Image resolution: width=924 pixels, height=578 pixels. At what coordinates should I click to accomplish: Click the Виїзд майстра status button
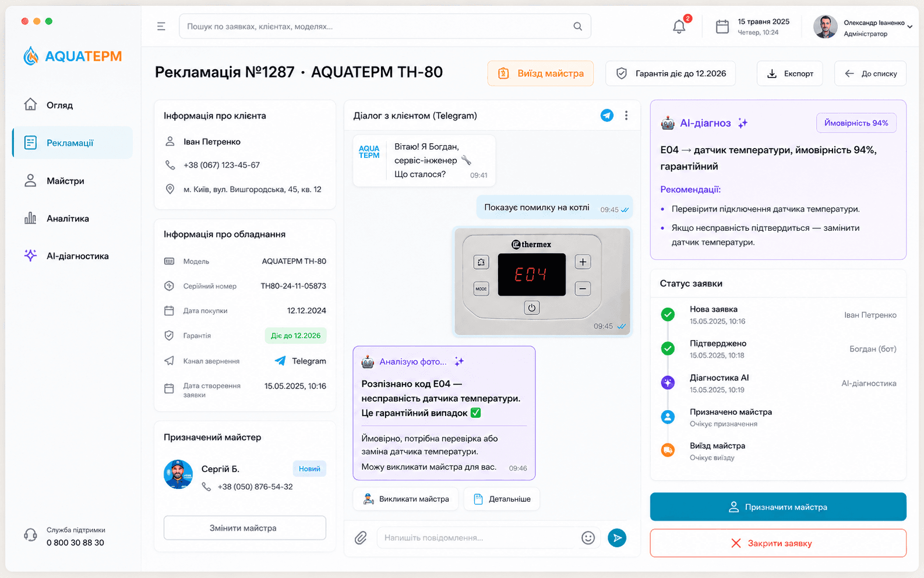tap(541, 73)
